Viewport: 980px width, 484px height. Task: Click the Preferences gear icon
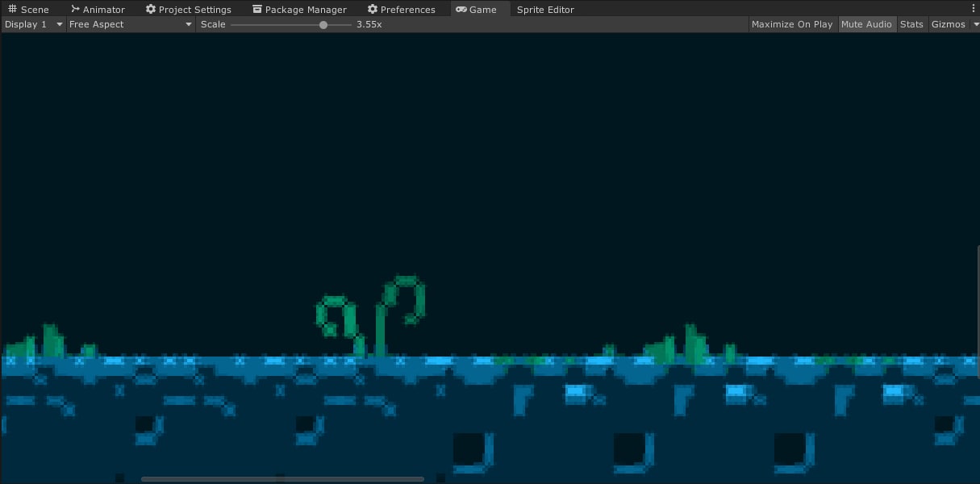pos(372,10)
